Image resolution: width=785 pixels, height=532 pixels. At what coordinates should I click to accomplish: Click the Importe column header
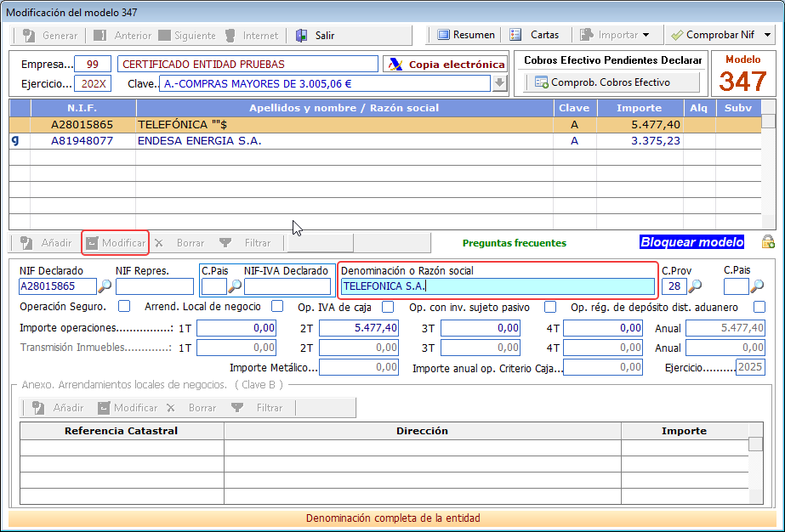[640, 108]
